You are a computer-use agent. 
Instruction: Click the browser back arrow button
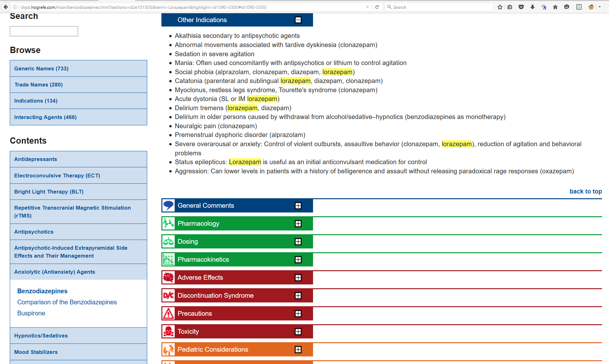tap(6, 7)
